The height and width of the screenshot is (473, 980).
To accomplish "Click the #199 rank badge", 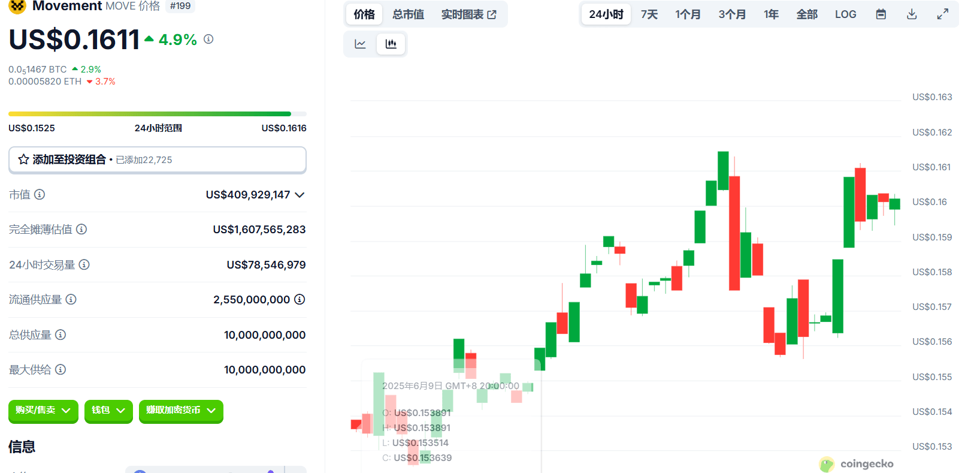I will tap(180, 6).
